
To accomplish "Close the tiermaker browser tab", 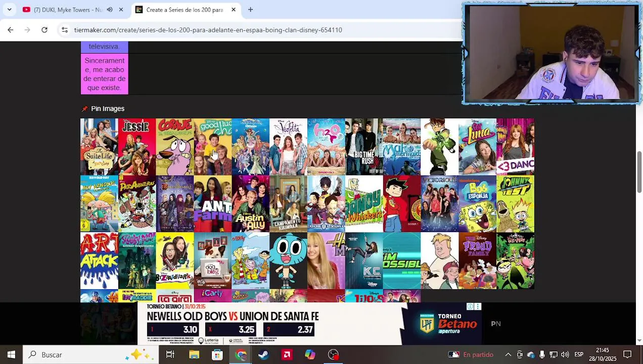I will (234, 10).
